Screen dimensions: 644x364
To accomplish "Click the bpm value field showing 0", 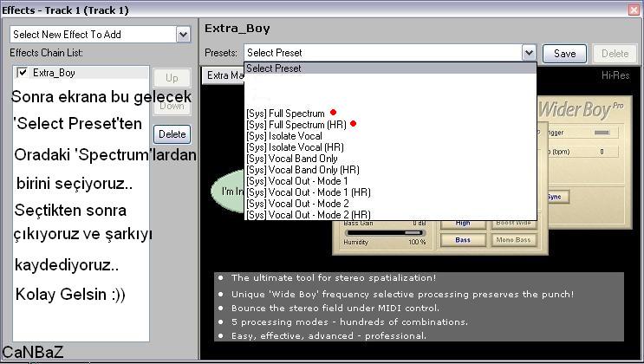I will pyautogui.click(x=602, y=152).
